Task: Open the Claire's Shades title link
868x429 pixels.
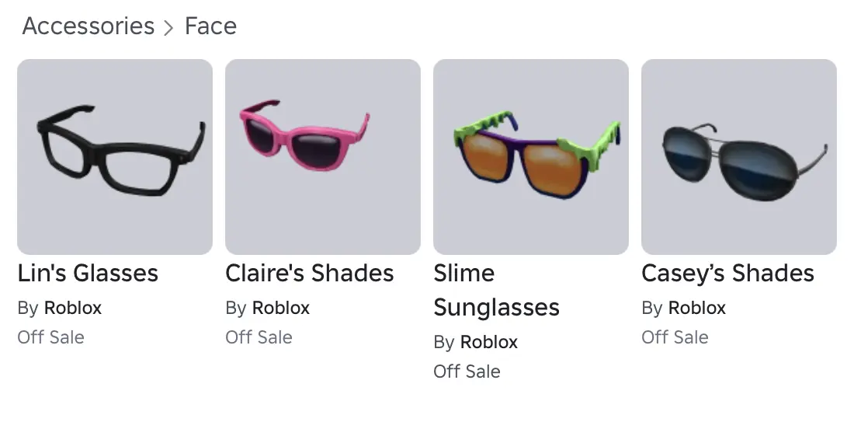Action: (310, 274)
